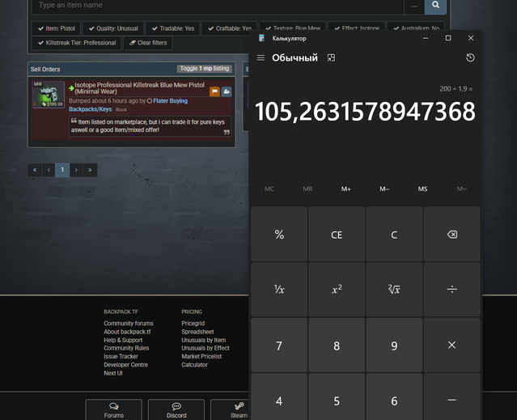
Task: Go to last page of listings
Action: coord(90,170)
